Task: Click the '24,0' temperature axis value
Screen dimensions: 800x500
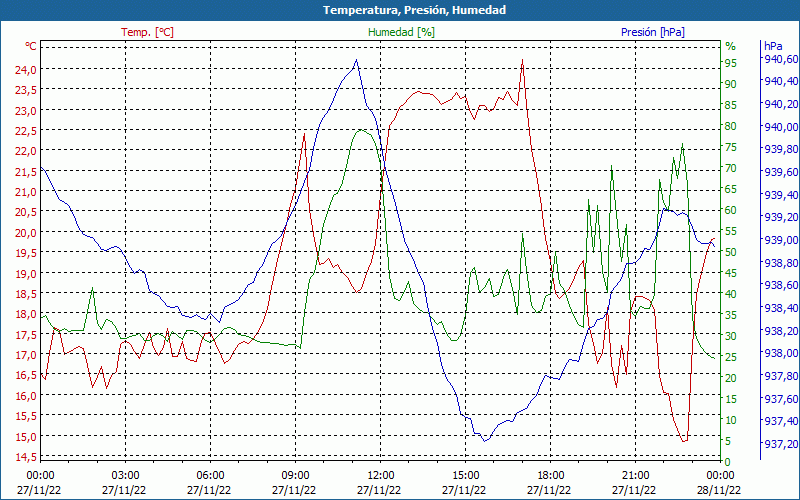Action: (26, 70)
